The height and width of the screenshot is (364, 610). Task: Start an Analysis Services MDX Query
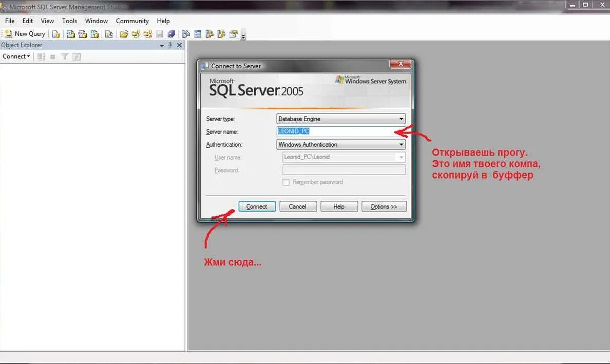tap(70, 34)
